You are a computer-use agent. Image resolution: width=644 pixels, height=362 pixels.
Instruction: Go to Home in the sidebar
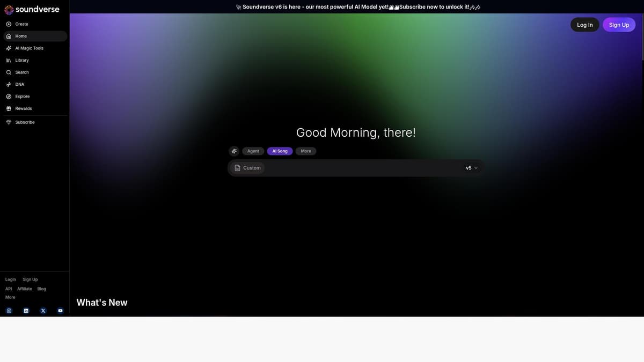tap(35, 36)
